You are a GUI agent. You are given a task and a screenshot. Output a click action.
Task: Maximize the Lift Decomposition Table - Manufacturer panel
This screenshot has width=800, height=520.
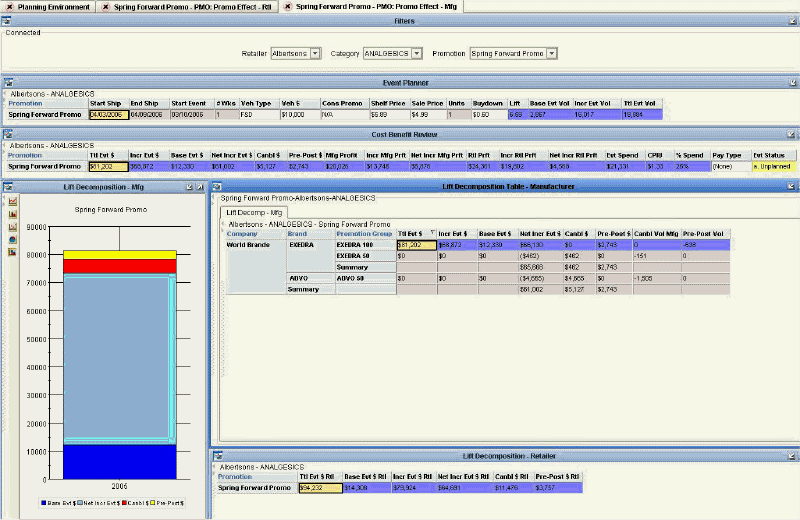791,186
